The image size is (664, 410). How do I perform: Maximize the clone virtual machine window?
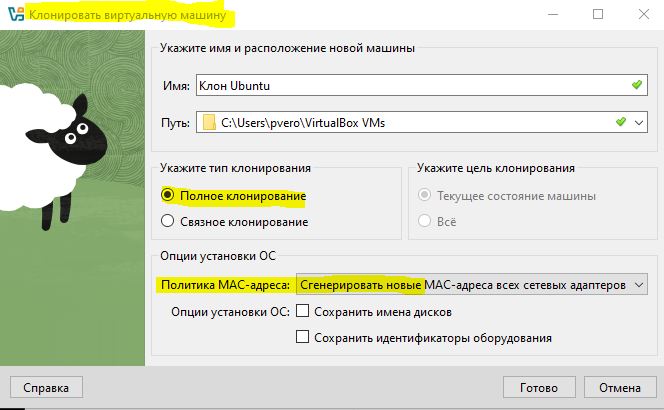pos(598,15)
